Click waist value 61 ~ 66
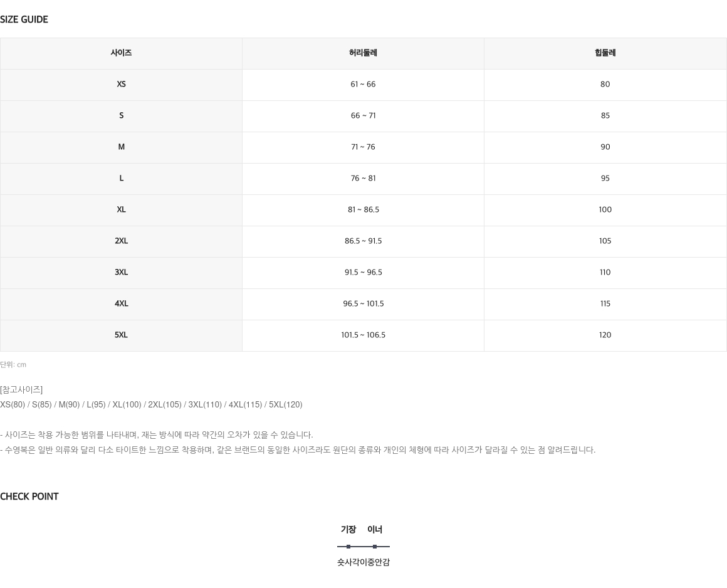The height and width of the screenshot is (588, 727). click(363, 85)
